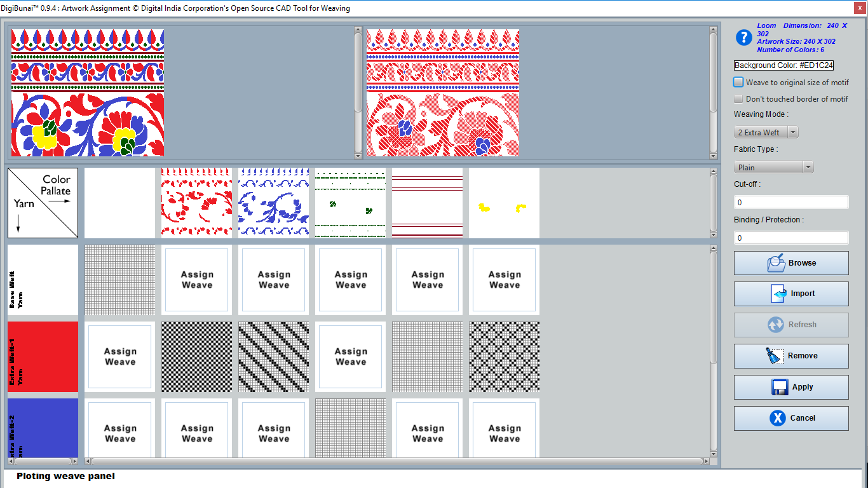Click the yellow motif color palette thumbnail
The height and width of the screenshot is (488, 868).
[x=505, y=203]
